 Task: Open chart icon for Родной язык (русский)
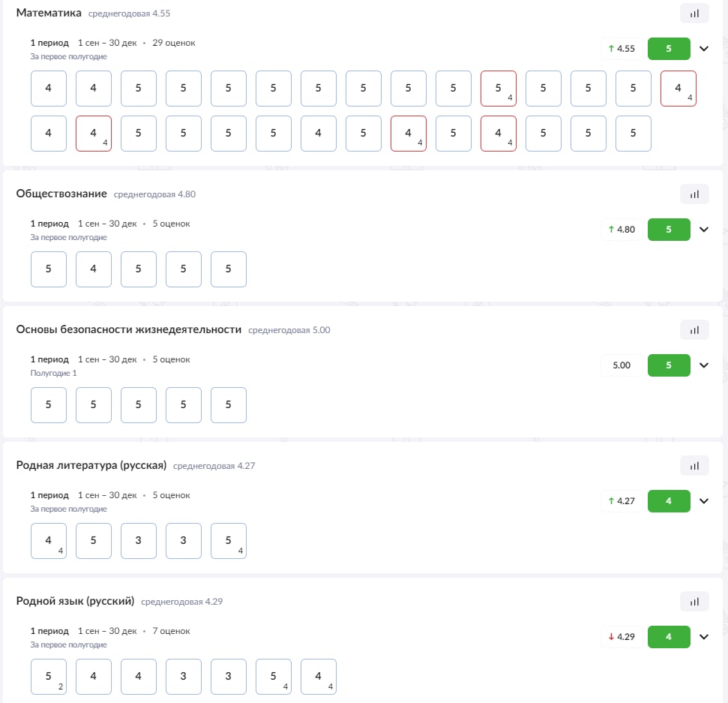694,601
